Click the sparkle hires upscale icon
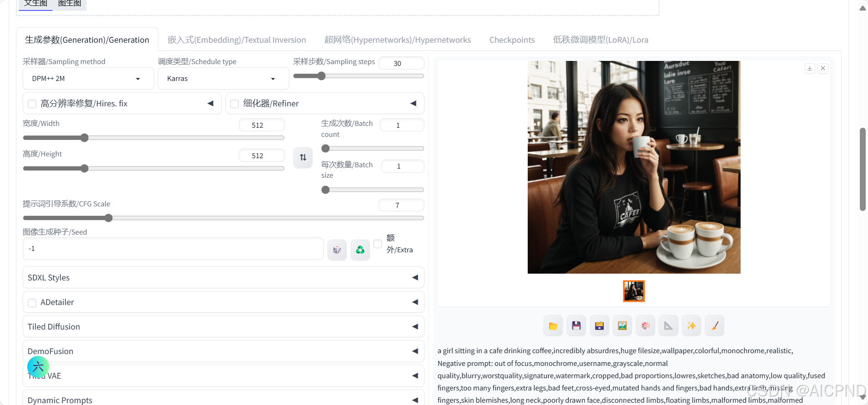This screenshot has height=405, width=868. pos(691,326)
